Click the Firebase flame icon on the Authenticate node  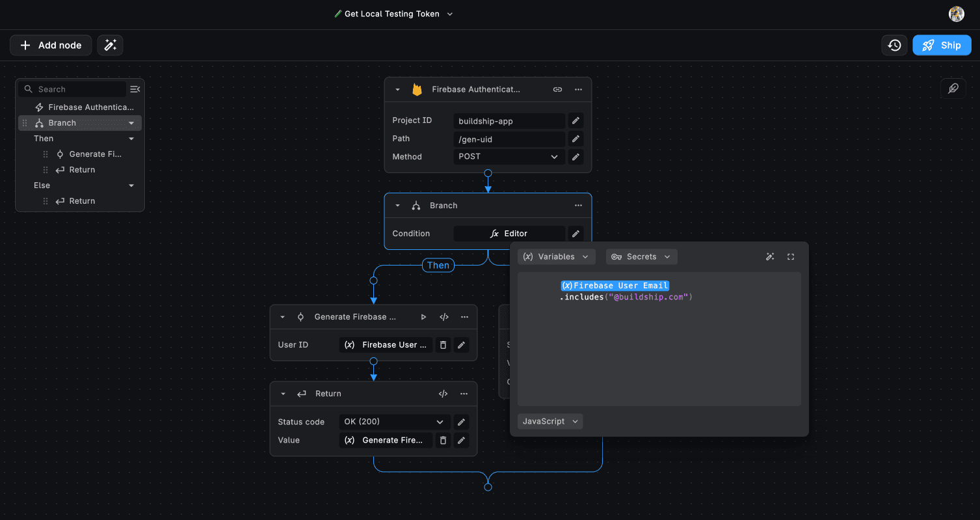(x=416, y=89)
